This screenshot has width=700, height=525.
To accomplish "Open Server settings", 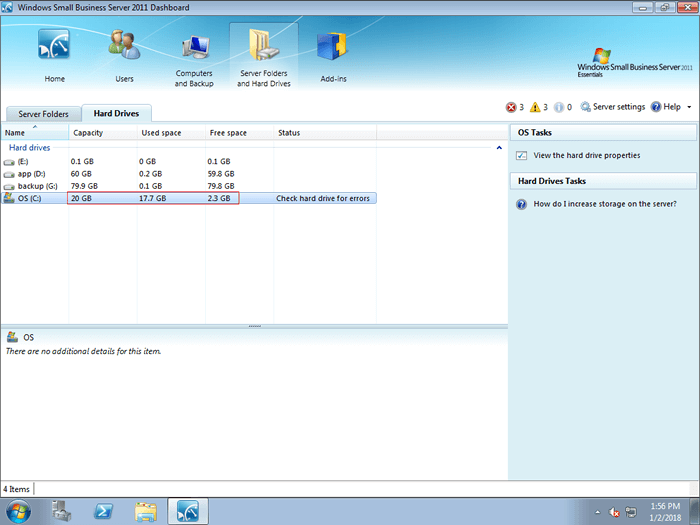I will pos(619,107).
